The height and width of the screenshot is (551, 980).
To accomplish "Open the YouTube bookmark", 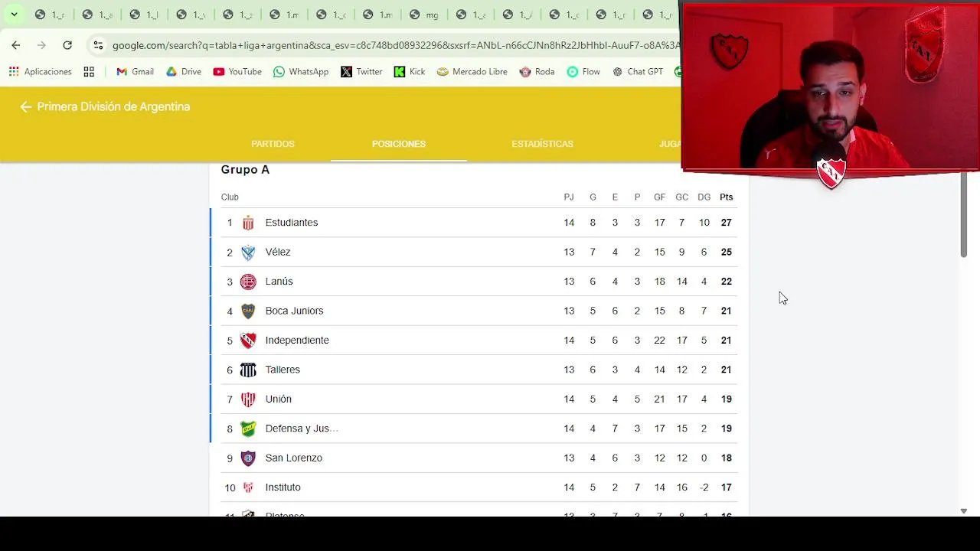I will pos(237,72).
